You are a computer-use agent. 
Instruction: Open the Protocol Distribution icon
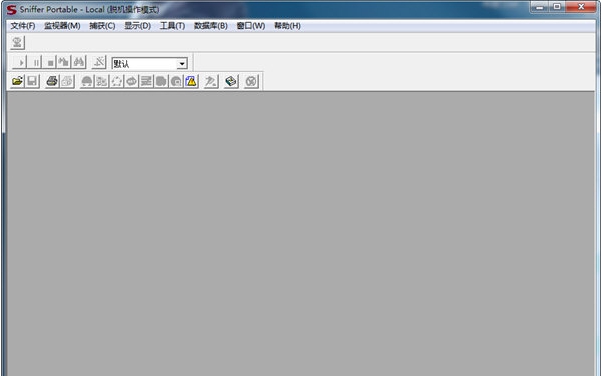[161, 81]
